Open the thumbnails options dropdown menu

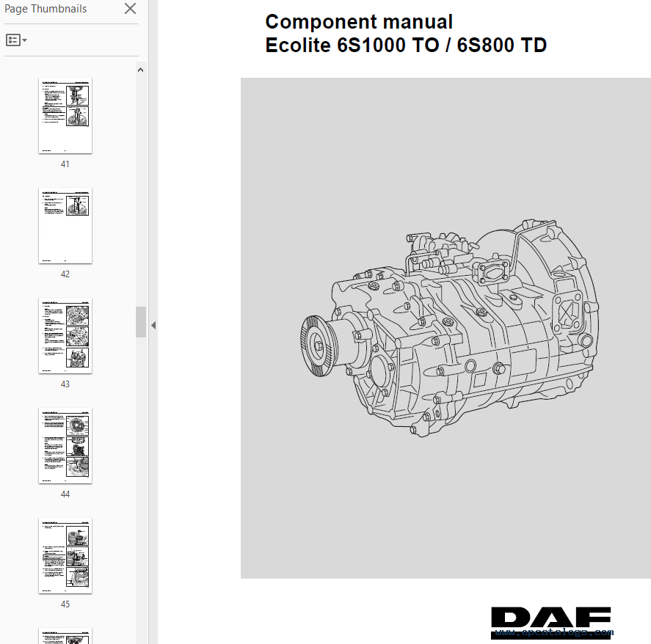pyautogui.click(x=16, y=40)
